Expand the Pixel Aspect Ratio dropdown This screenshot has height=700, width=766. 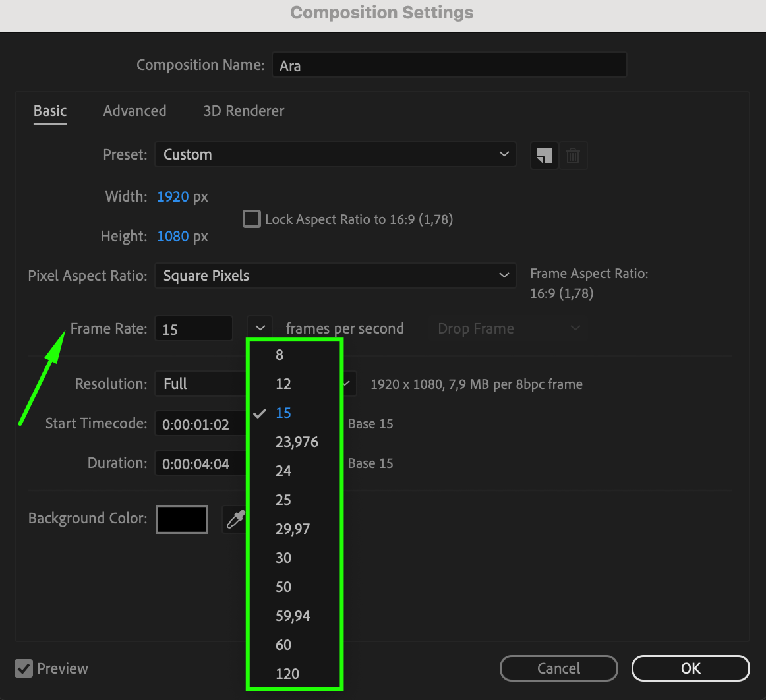335,276
